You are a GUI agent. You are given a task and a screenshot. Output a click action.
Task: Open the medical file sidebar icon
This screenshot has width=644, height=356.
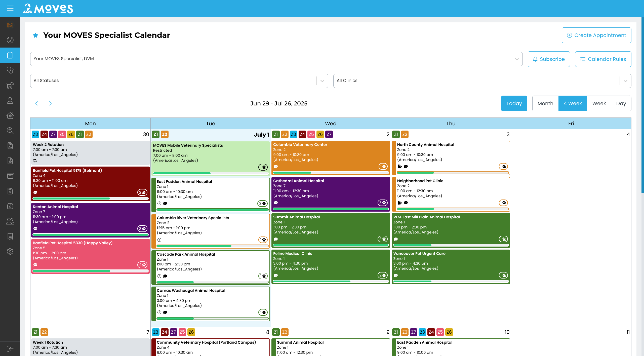pyautogui.click(x=10, y=161)
